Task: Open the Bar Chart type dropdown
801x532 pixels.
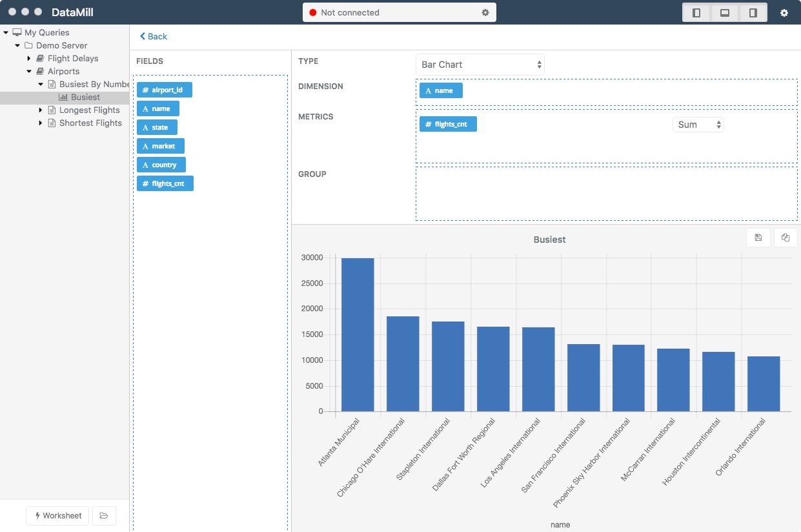Action: point(480,65)
